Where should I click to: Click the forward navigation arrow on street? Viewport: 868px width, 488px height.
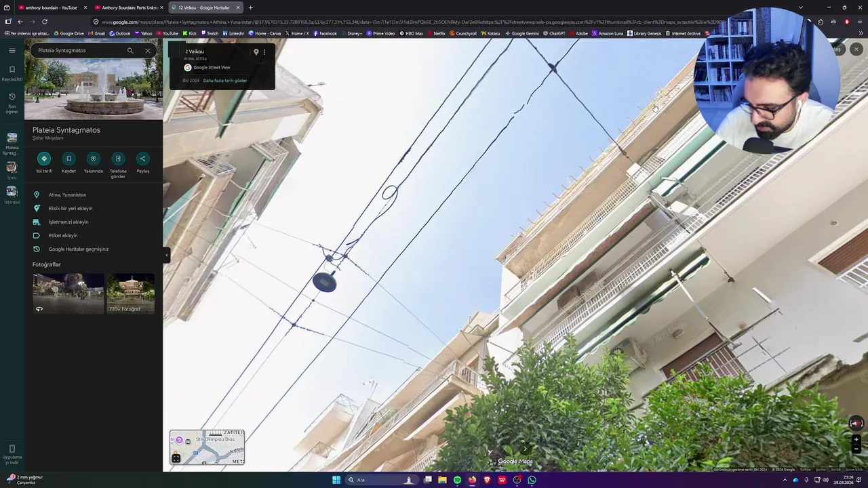(x=525, y=448)
